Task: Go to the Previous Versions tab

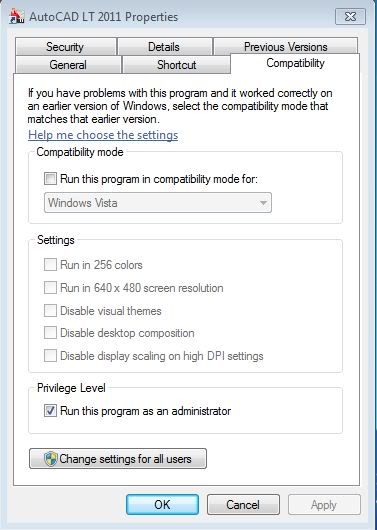Action: pos(286,46)
